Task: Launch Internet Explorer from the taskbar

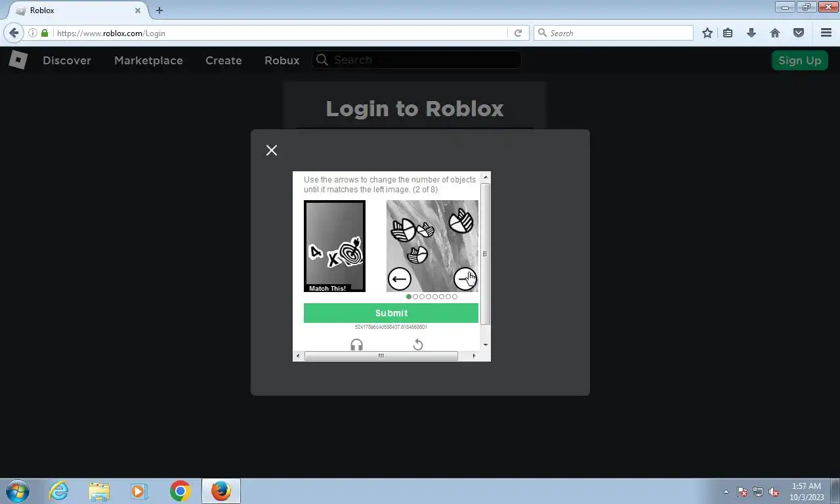Action: pos(59,491)
